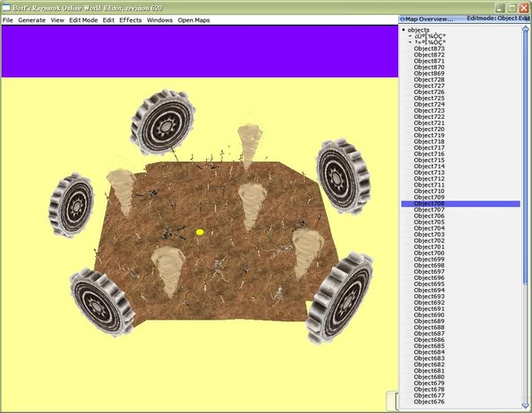Image resolution: width=532 pixels, height=413 pixels.
Task: Select Object685 in the object list
Action: 429,346
